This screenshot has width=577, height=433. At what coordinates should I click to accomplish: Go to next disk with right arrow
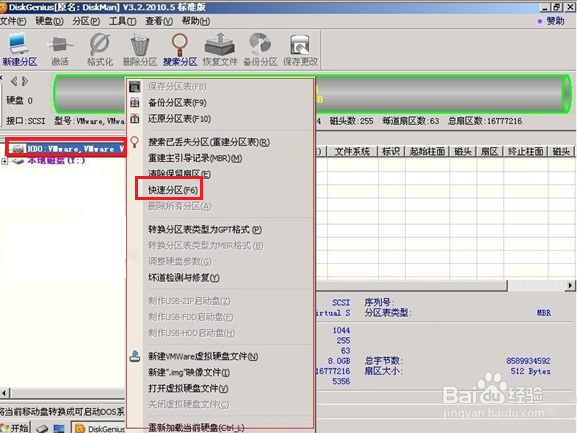point(25,81)
